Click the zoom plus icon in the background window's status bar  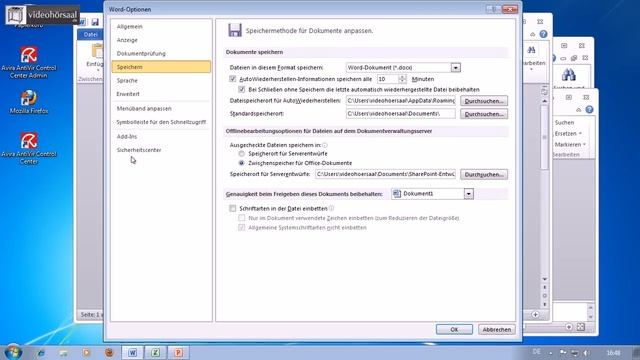pos(535,314)
